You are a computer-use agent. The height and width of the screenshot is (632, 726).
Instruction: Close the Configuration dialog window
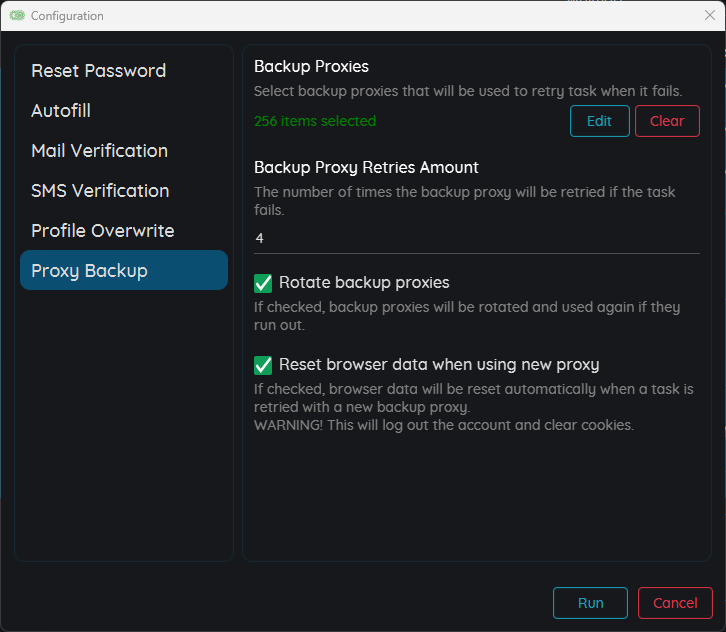pyautogui.click(x=709, y=15)
